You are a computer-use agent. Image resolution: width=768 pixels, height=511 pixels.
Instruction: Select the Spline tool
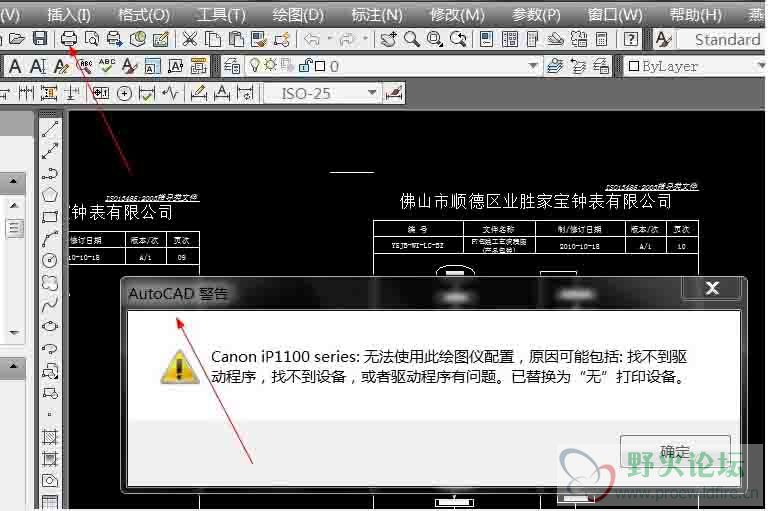(50, 304)
